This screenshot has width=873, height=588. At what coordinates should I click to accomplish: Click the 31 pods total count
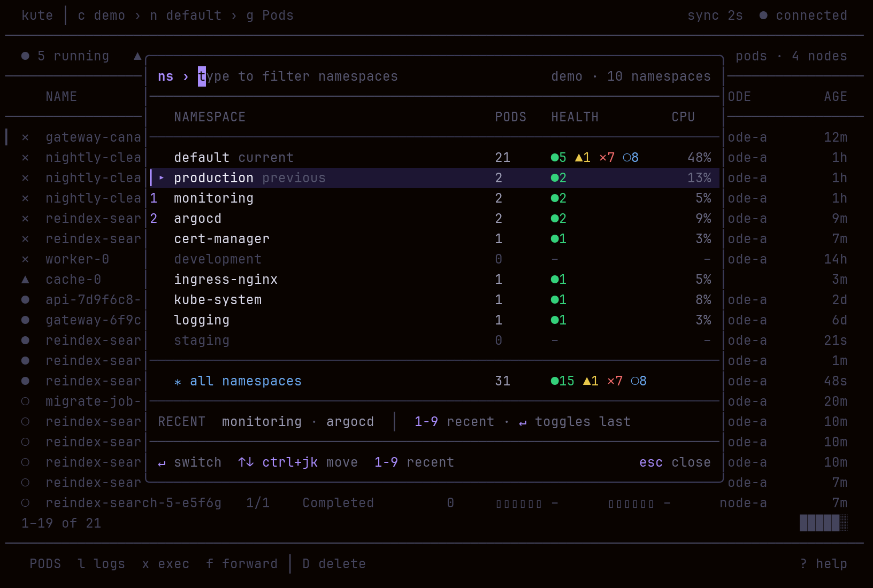pyautogui.click(x=502, y=381)
